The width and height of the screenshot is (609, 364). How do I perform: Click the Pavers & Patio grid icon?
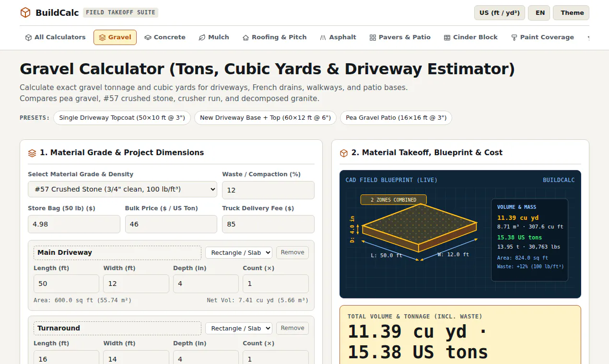point(373,37)
